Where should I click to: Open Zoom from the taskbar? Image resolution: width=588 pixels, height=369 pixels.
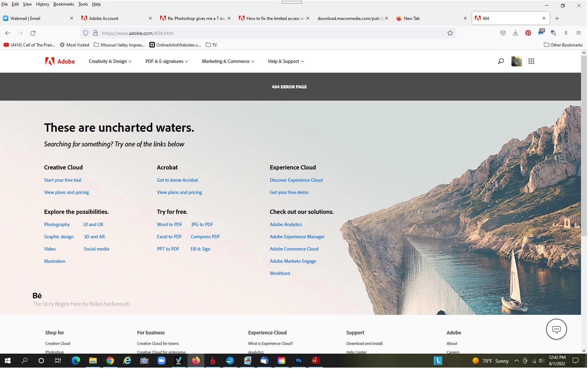coord(161,361)
